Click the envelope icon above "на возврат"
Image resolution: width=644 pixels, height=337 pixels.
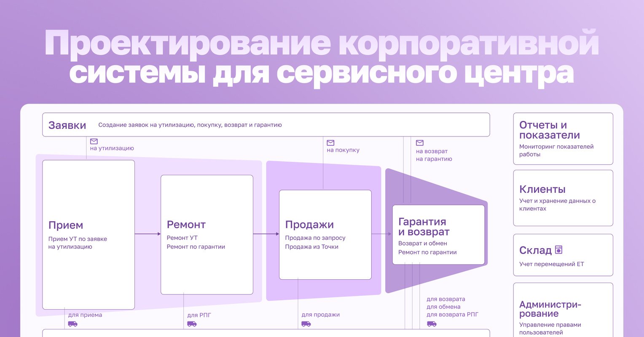click(420, 143)
